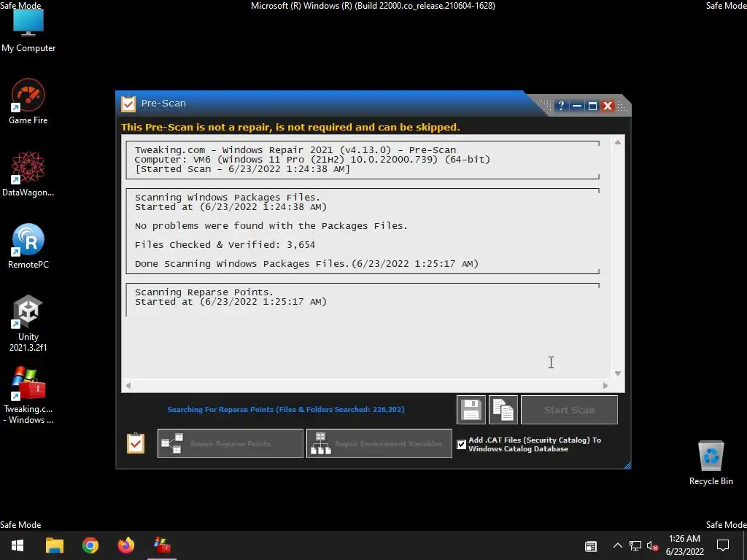747x560 pixels.
Task: Click the 'Searching For Reparse Points' status text
Action: pyautogui.click(x=286, y=410)
